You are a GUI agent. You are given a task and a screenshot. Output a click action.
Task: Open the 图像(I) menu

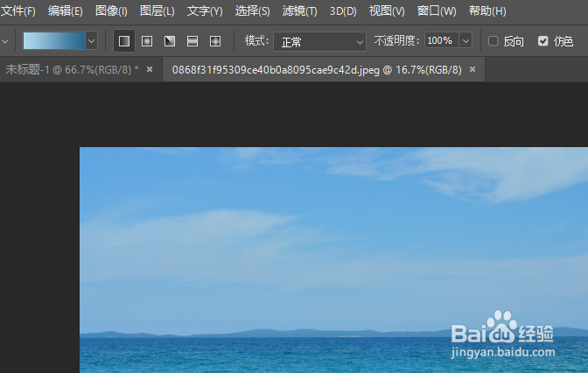coord(111,11)
